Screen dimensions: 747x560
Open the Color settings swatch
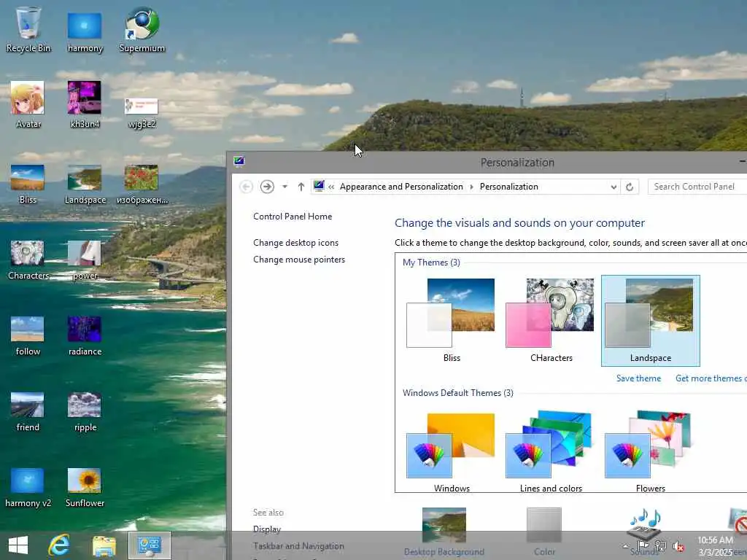coord(544,532)
